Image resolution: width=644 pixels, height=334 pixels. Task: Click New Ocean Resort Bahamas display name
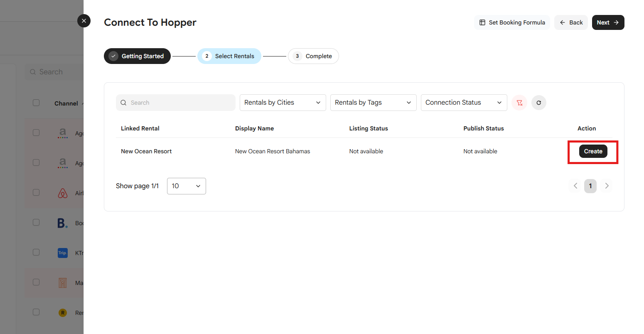tap(273, 151)
